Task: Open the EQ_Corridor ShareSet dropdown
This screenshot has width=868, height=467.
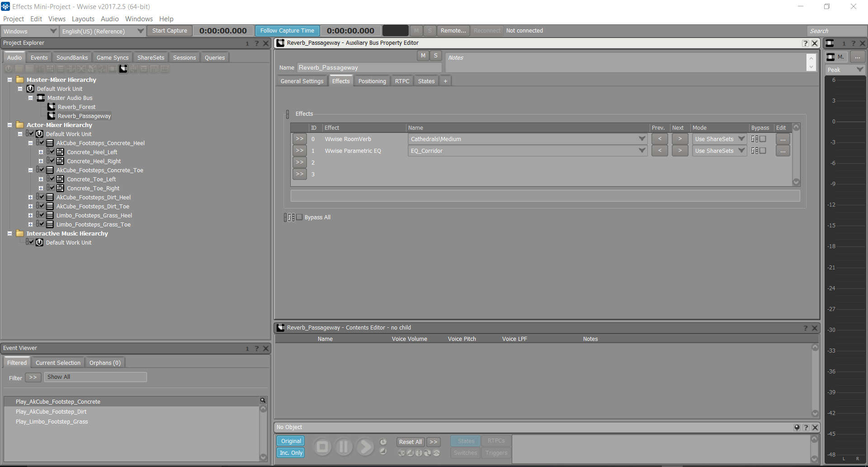Action: click(x=528, y=151)
